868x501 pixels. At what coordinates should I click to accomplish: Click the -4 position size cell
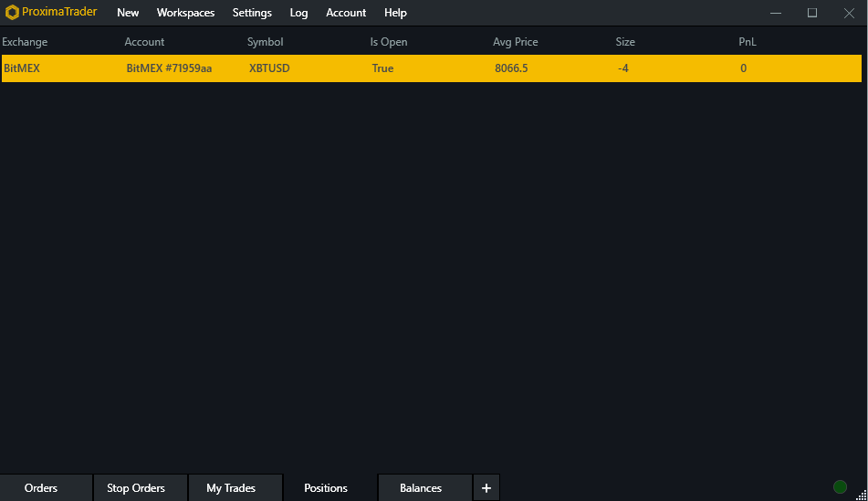622,68
